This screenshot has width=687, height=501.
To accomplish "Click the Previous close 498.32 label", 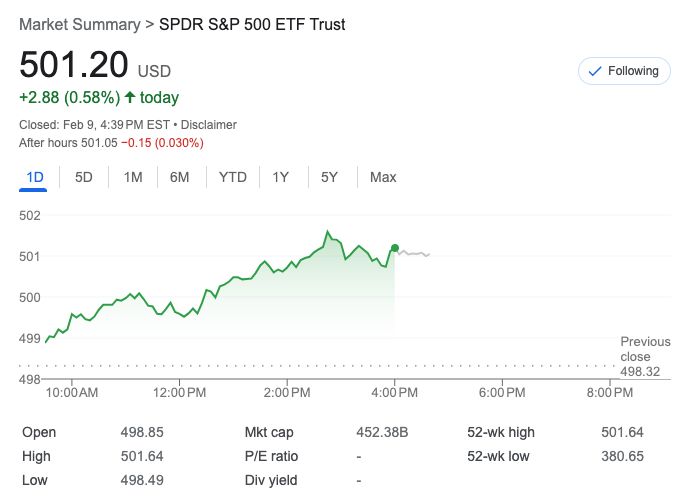I will click(x=645, y=357).
